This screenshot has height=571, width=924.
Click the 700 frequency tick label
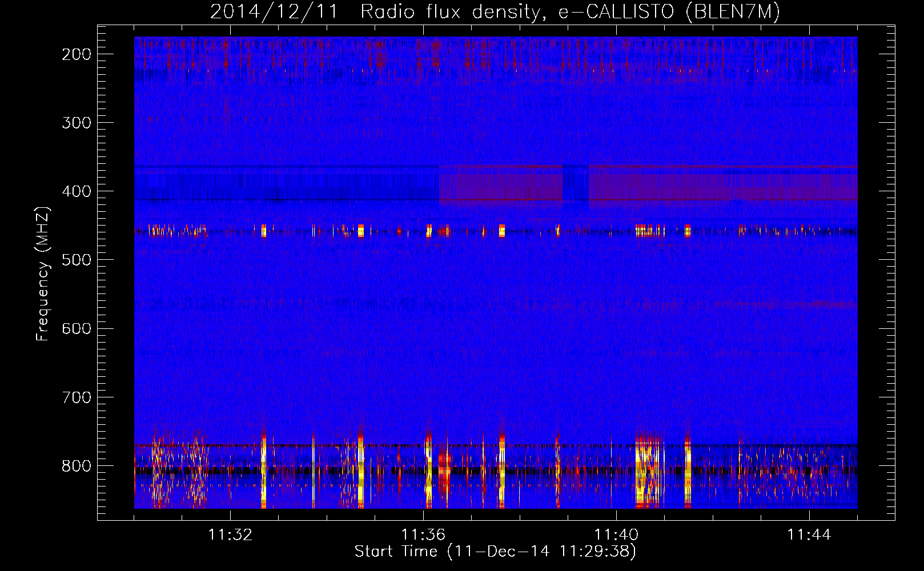pyautogui.click(x=76, y=397)
